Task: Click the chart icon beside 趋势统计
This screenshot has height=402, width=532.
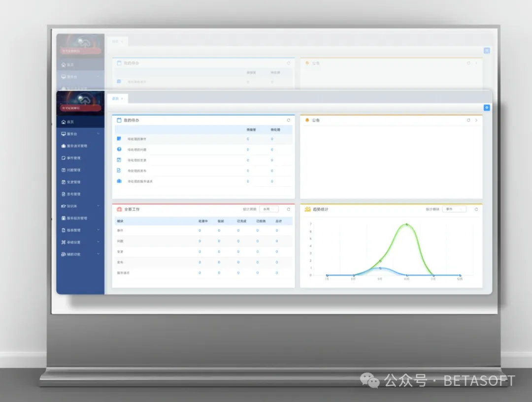Action: 308,209
